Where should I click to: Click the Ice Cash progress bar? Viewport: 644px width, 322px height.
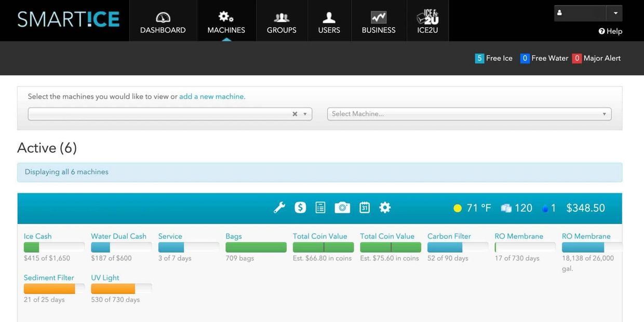(54, 248)
